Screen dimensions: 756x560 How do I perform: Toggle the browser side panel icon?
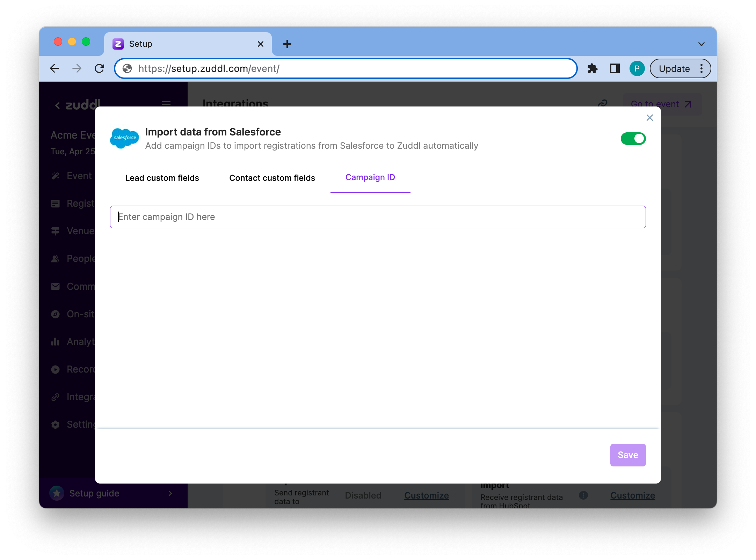click(615, 68)
